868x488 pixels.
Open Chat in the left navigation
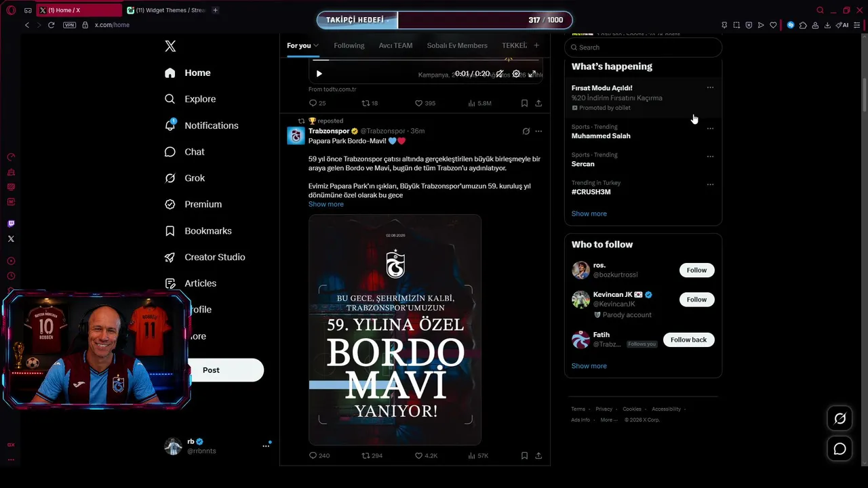coord(184,152)
